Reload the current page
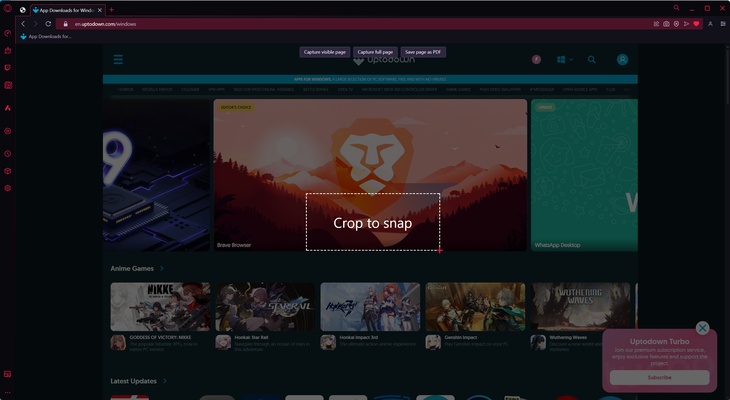 tap(48, 24)
